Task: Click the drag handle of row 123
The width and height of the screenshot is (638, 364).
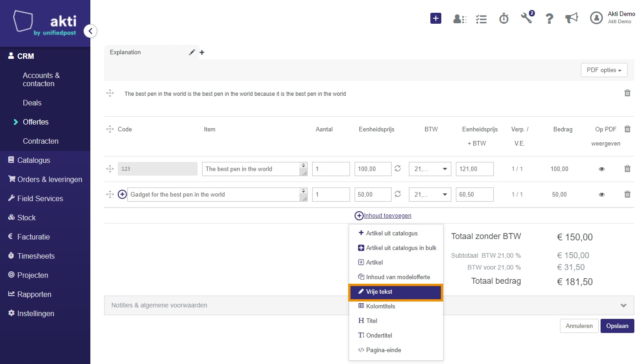Action: (x=110, y=169)
